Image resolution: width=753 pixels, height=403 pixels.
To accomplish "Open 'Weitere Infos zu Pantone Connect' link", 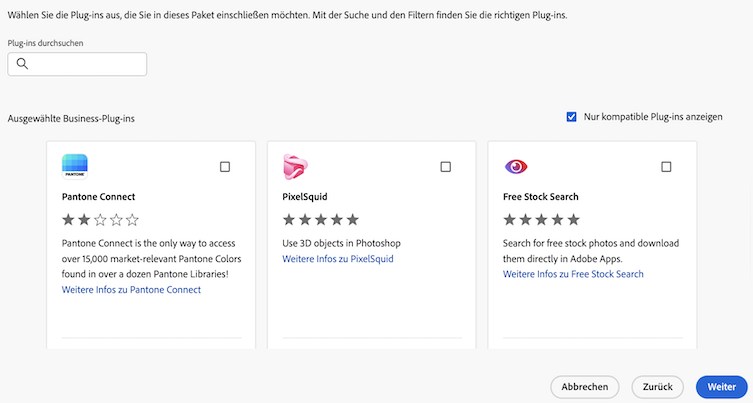I will pos(131,290).
